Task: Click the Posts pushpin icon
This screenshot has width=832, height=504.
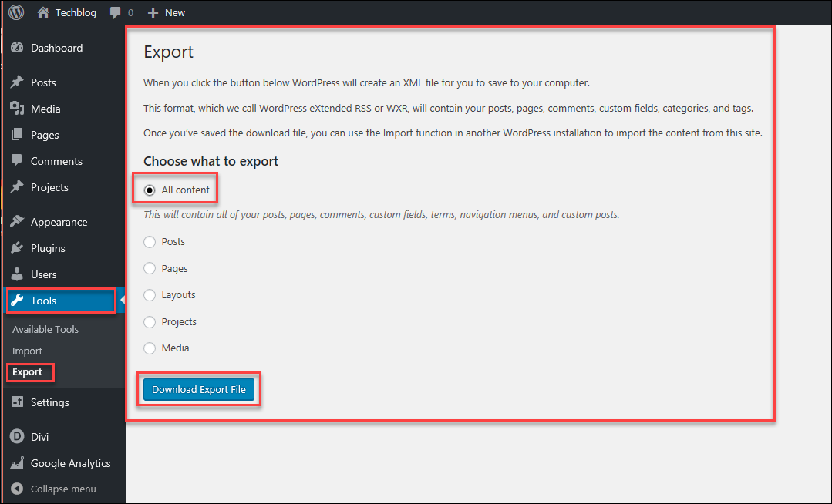Action: point(17,82)
